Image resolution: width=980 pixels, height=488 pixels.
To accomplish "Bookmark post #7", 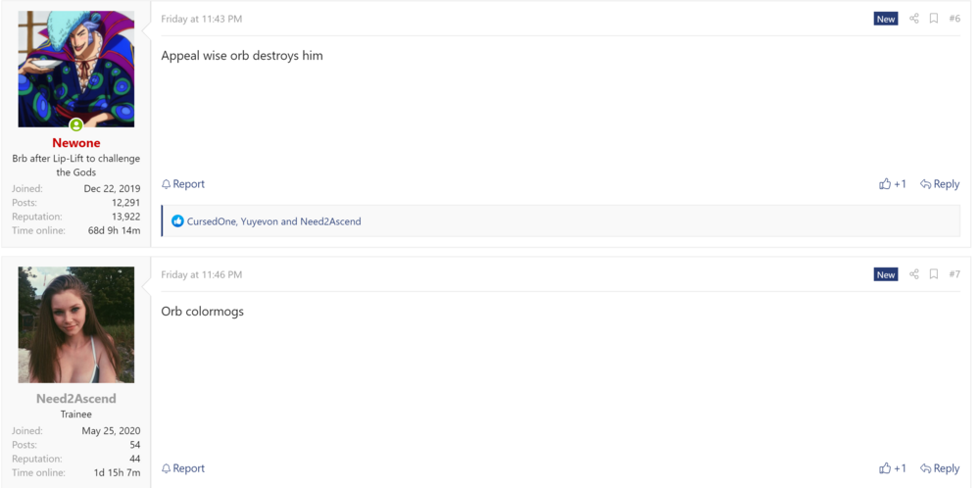I will 934,274.
